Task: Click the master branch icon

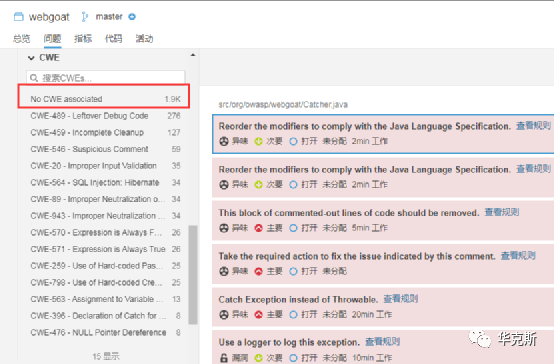Action: tap(84, 17)
